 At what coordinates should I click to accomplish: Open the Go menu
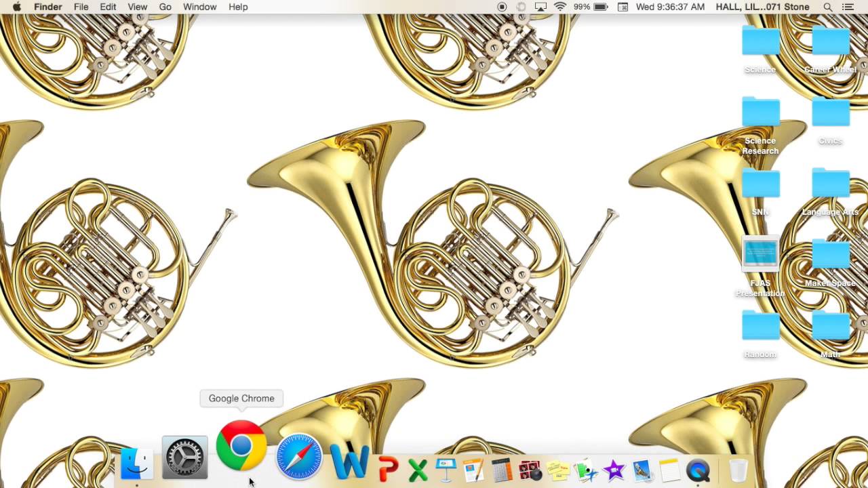[165, 7]
